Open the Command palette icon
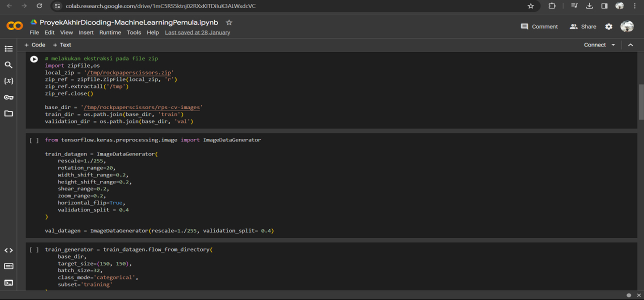Viewport: 644px width, 300px height. (8, 266)
